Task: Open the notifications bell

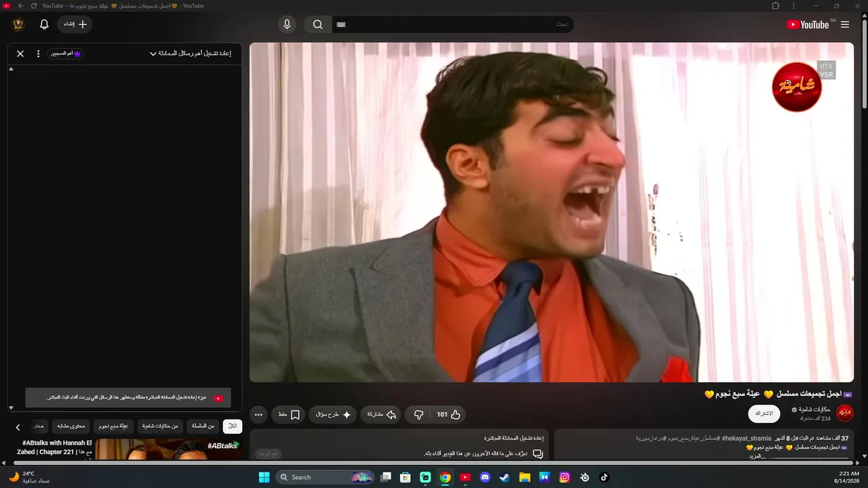Action: point(44,24)
